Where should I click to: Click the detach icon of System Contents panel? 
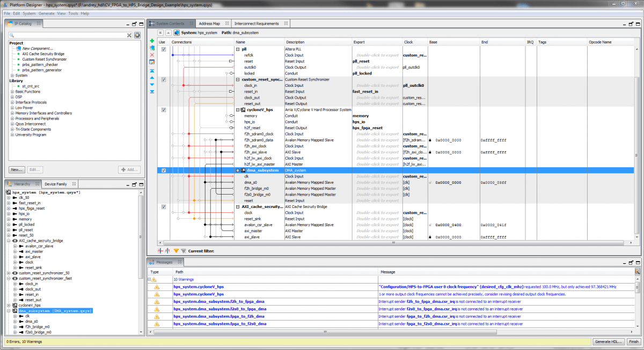[630, 24]
